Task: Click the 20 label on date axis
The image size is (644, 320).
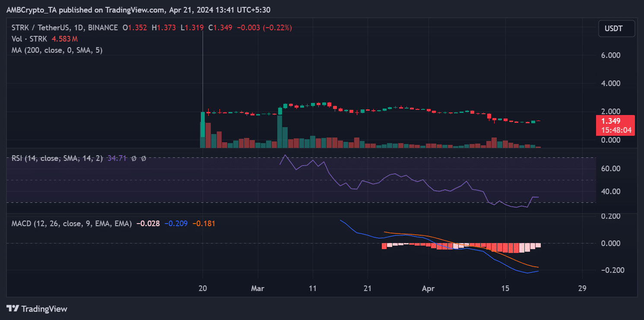Action: tap(203, 288)
